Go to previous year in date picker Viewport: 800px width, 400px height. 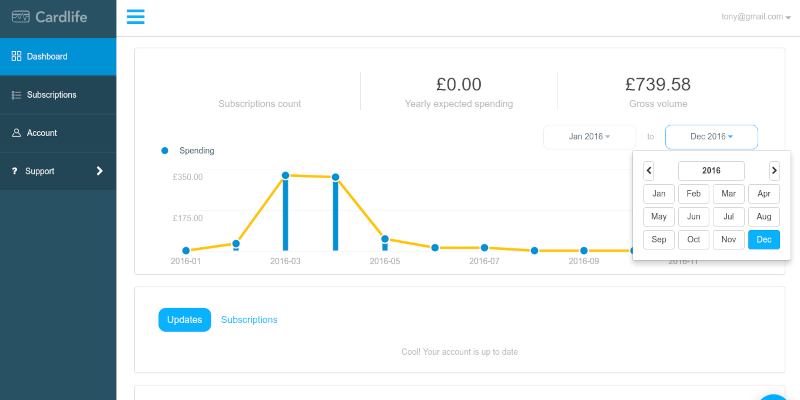coord(649,171)
